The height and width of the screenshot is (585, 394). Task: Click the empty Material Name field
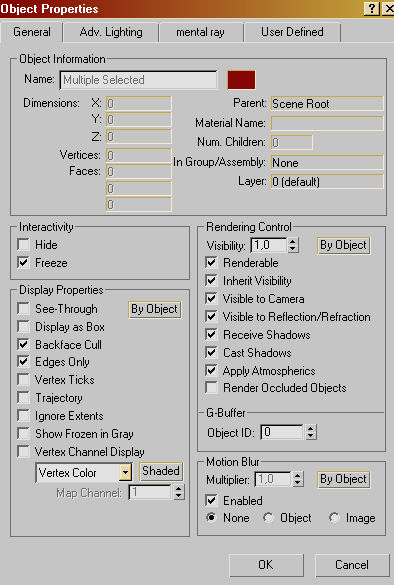pyautogui.click(x=327, y=123)
